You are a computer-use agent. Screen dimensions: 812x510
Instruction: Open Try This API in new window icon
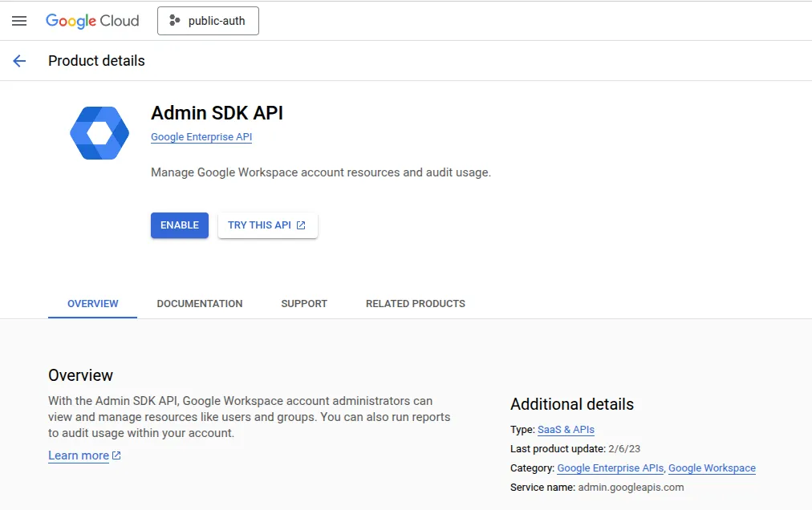click(302, 225)
